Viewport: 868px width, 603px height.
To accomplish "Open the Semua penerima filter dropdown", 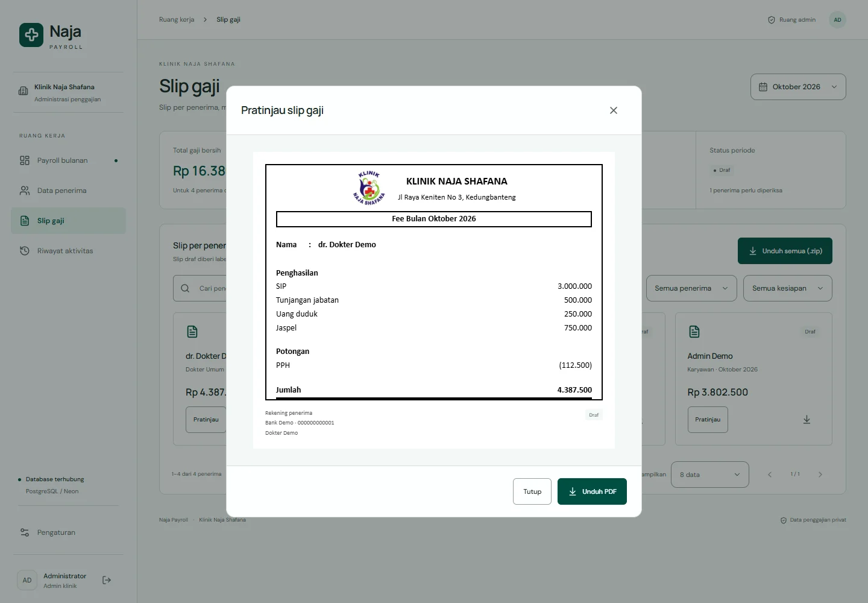I will [x=691, y=288].
